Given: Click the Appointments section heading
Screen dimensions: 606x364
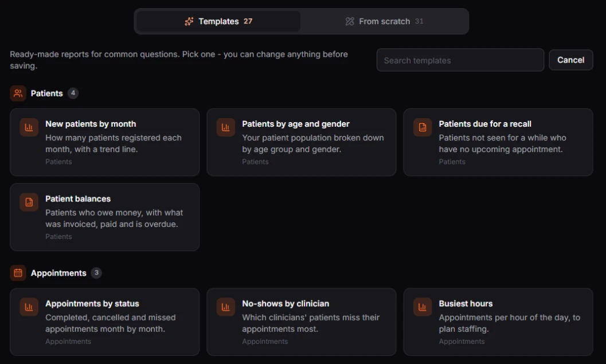Looking at the screenshot, I should pyautogui.click(x=58, y=273).
